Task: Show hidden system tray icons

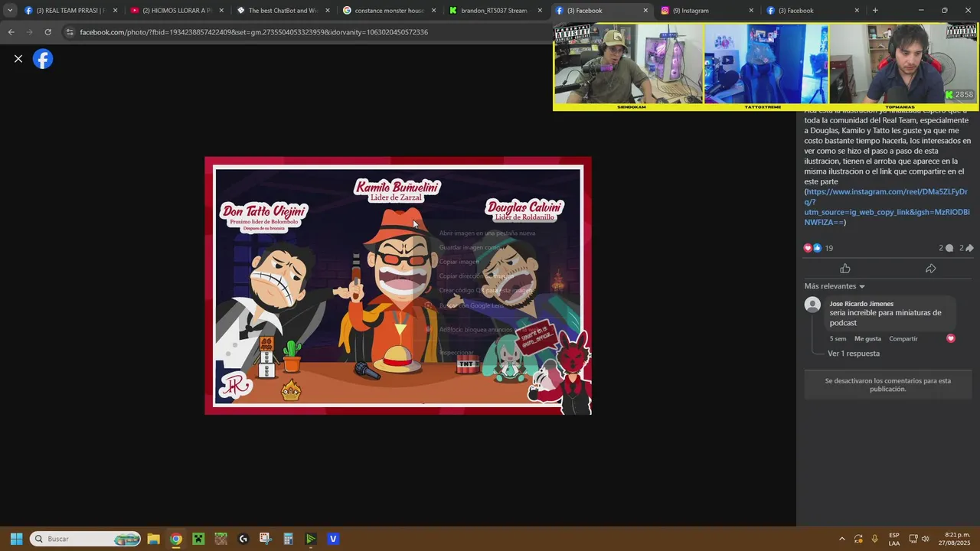Action: click(x=841, y=539)
